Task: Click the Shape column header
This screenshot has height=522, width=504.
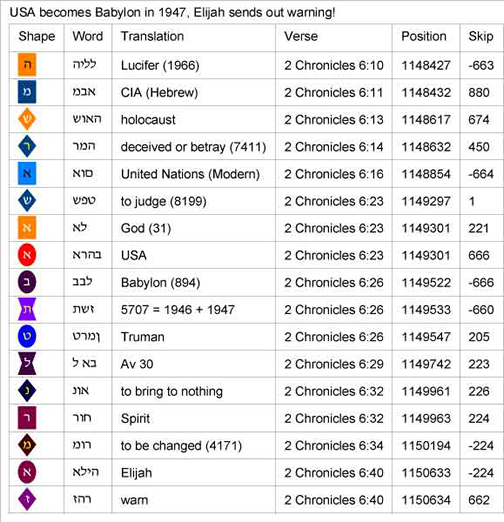Action: click(x=37, y=36)
